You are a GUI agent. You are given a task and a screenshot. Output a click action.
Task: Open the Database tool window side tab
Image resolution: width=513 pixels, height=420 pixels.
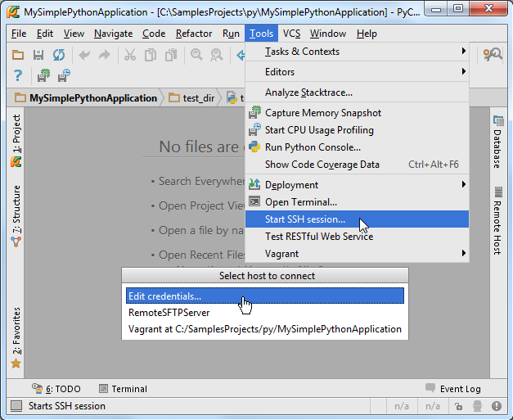(x=497, y=142)
